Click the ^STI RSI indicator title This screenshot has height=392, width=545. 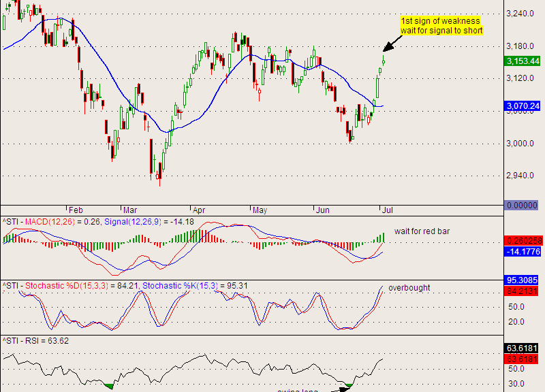35,340
